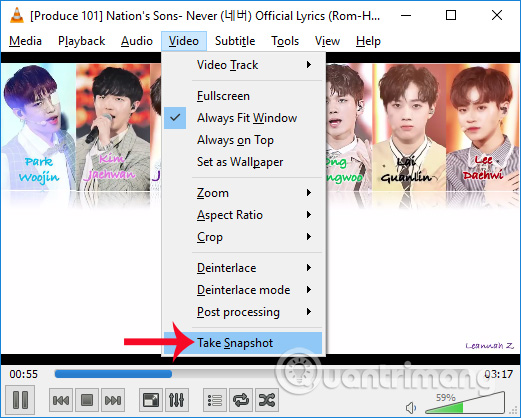Open the Subtitle menu
Image resolution: width=521 pixels, height=418 pixels.
(235, 41)
